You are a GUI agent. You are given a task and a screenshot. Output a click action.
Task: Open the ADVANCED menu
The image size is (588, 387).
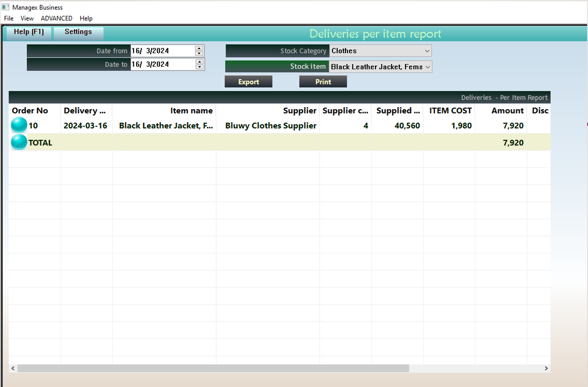coord(56,18)
